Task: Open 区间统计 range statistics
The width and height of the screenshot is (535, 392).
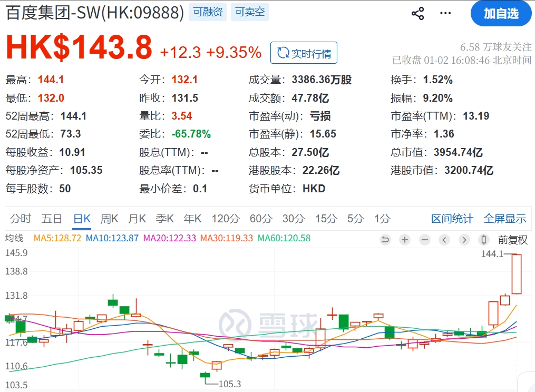Action: (x=452, y=218)
